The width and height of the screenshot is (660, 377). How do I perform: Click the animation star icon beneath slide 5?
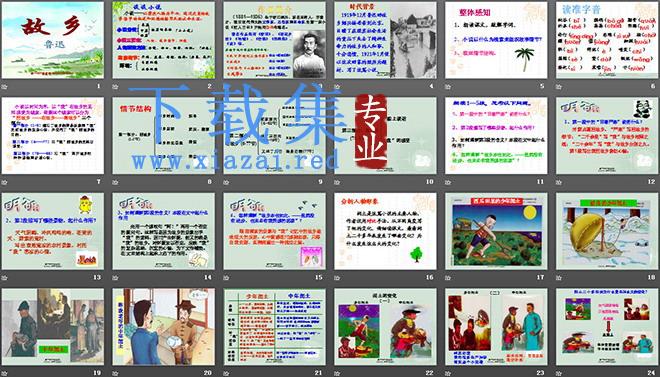click(x=448, y=87)
